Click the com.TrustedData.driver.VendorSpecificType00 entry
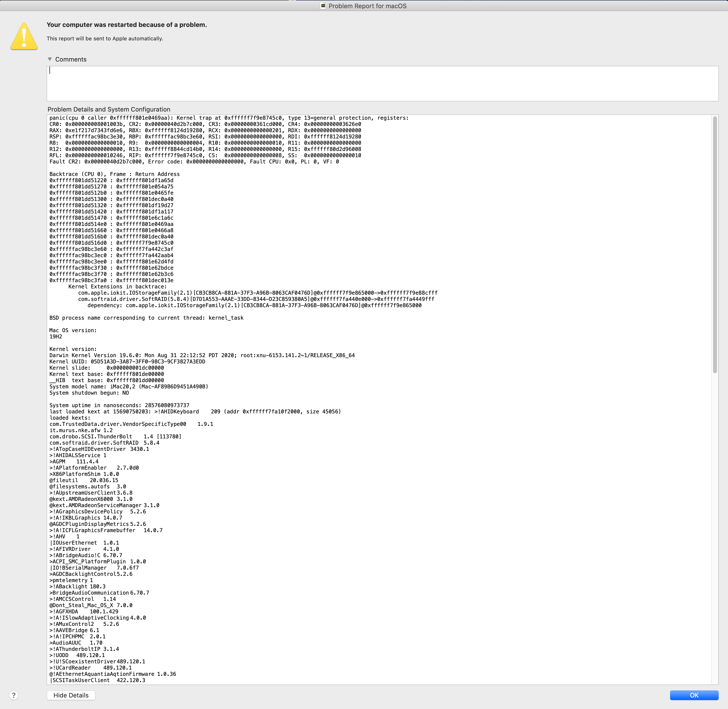 (x=131, y=424)
